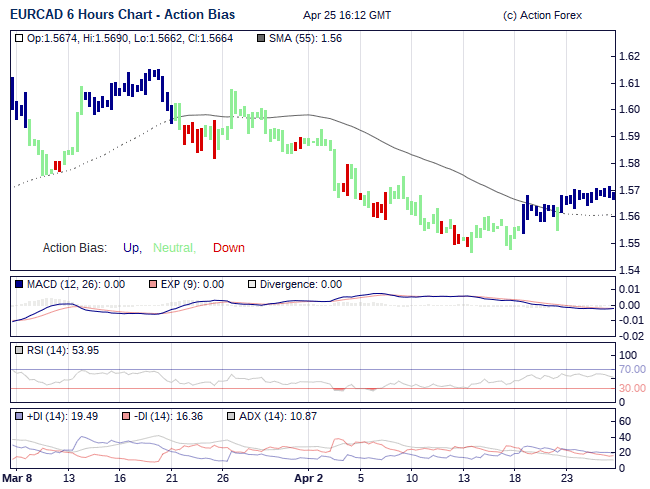This screenshot has height=489, width=650.
Task: Click the white OHLC price legend swatch
Action: (x=19, y=39)
